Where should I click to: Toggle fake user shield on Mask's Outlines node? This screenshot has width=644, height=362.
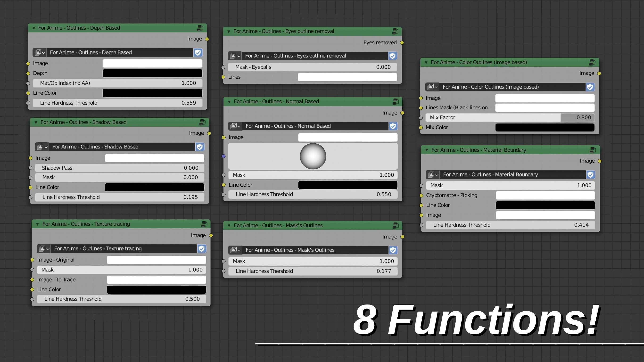(393, 250)
